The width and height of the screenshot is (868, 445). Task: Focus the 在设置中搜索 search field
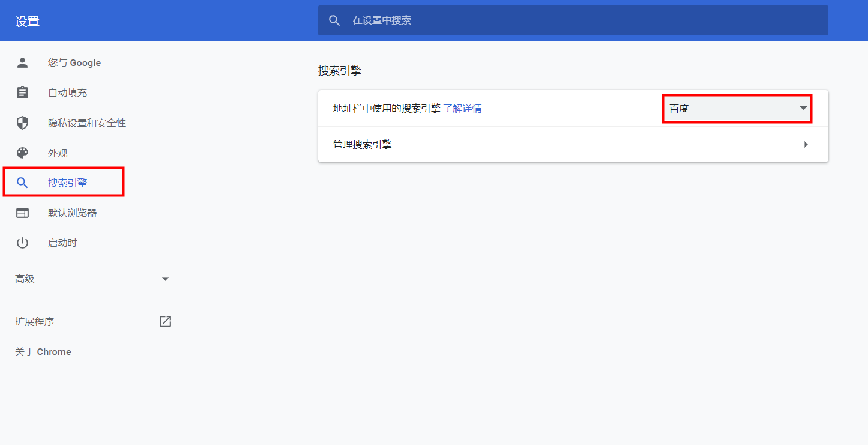click(573, 20)
